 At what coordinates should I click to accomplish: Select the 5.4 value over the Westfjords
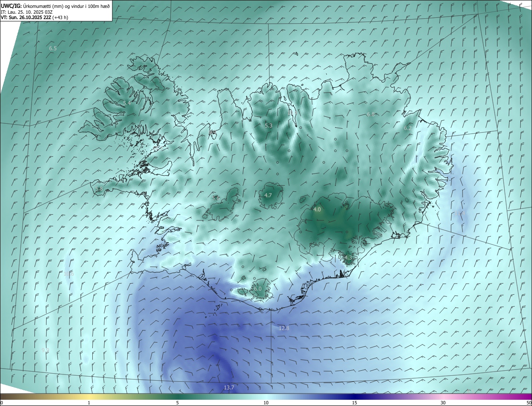(x=127, y=103)
